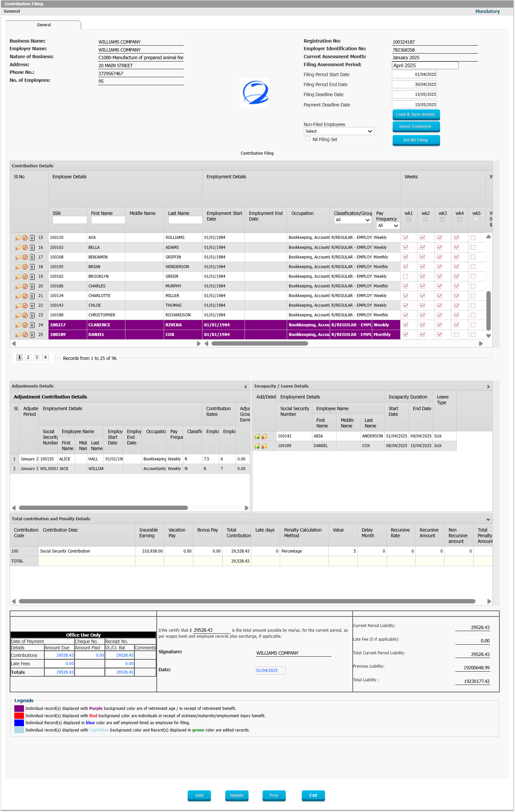
Task: Click right arrow of contribution grid horizontal scrollbar
Action: pos(481,344)
